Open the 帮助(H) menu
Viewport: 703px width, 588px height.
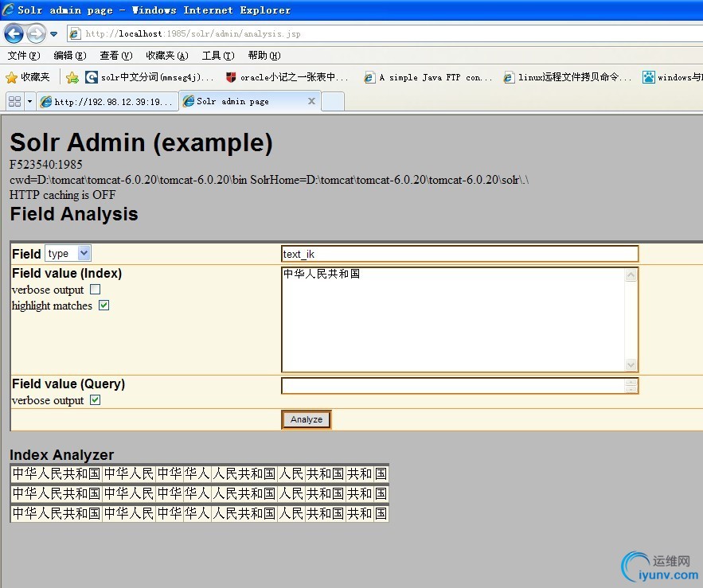point(264,56)
